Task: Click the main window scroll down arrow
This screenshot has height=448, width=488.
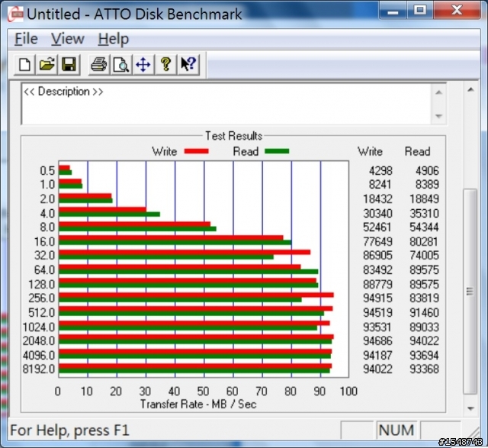Action: 470,408
